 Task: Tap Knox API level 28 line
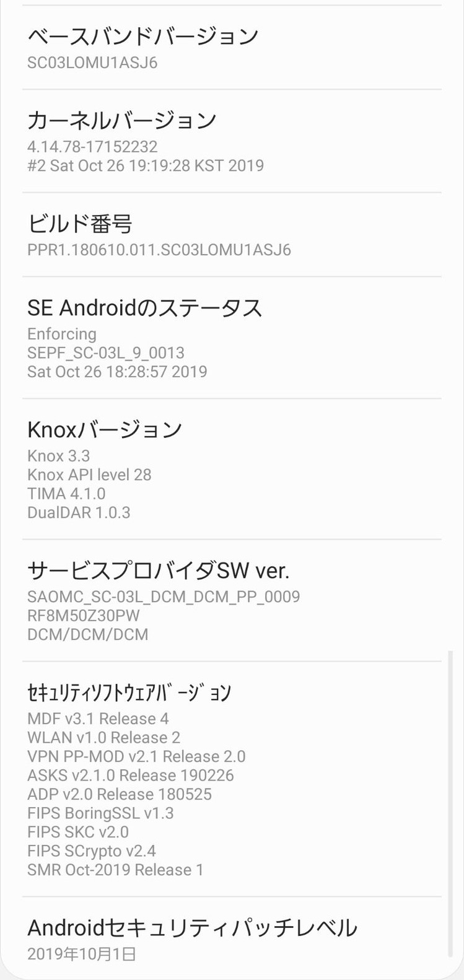(89, 475)
